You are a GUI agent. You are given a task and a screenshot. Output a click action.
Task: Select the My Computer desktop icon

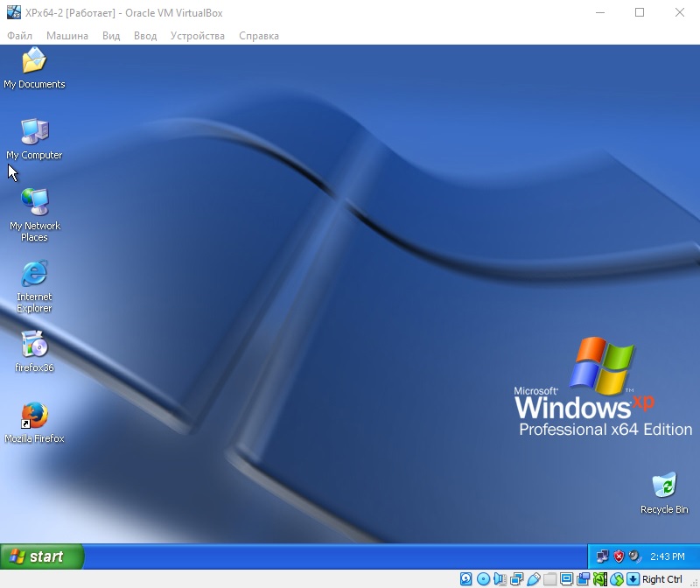coord(34,139)
